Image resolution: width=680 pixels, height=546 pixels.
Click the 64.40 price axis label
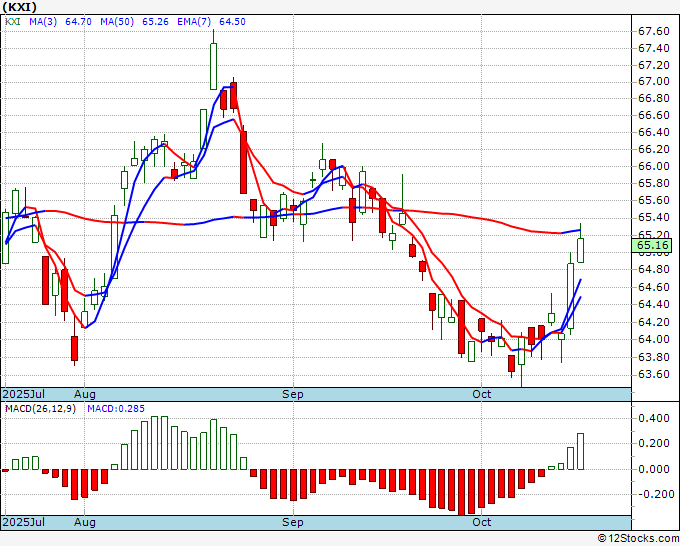pos(654,304)
